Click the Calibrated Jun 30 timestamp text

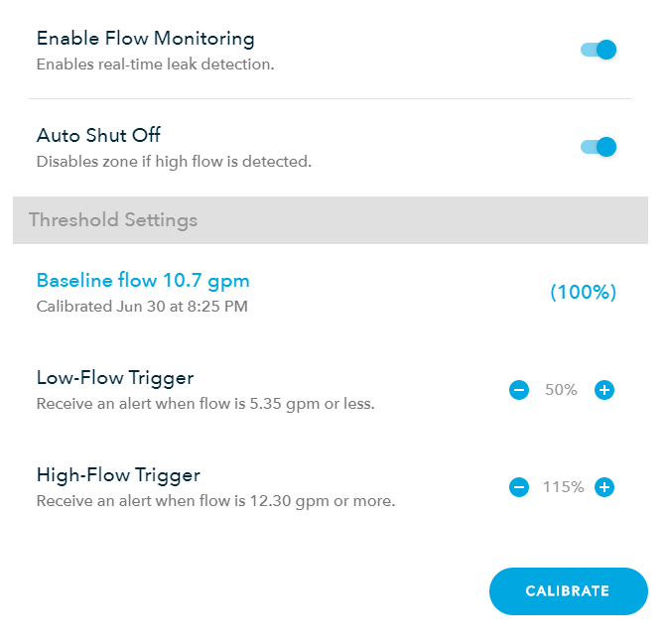[142, 307]
